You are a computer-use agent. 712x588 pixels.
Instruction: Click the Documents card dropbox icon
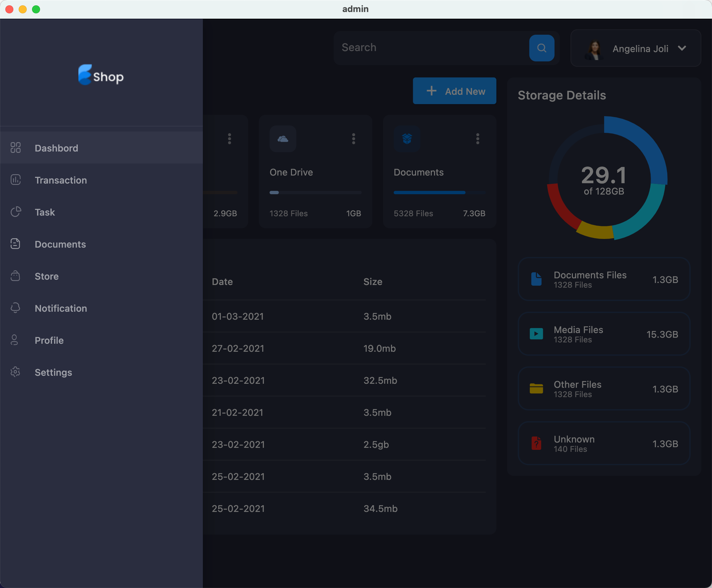coord(407,139)
